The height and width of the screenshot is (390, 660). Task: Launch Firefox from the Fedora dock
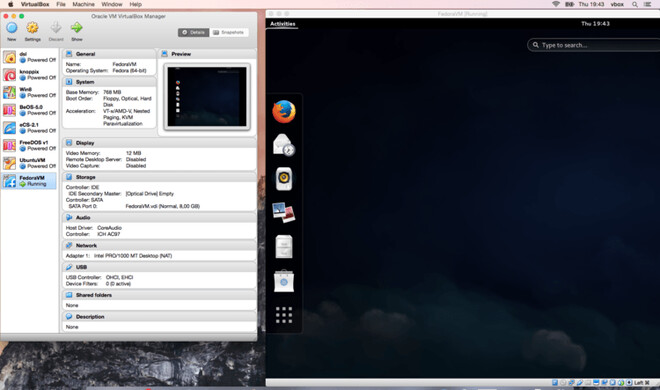point(284,111)
